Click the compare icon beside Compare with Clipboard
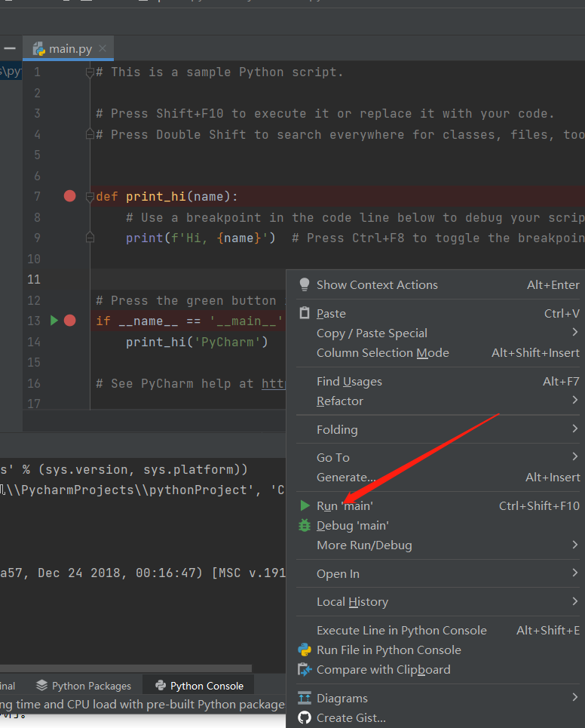 tap(305, 669)
